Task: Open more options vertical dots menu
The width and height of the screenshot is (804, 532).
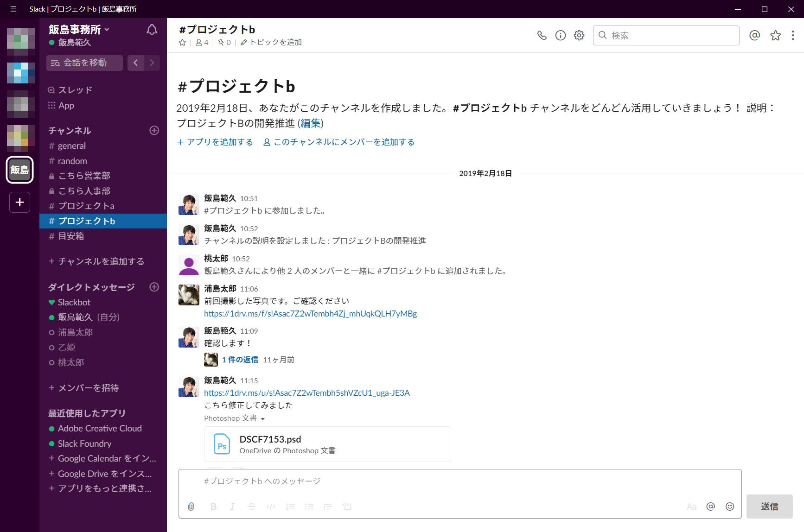Action: (793, 35)
